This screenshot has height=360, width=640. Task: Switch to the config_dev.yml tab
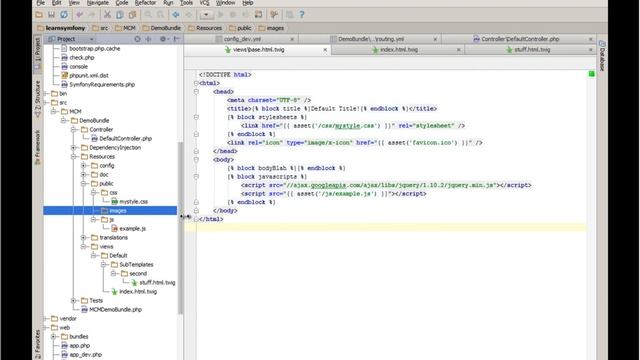point(242,39)
